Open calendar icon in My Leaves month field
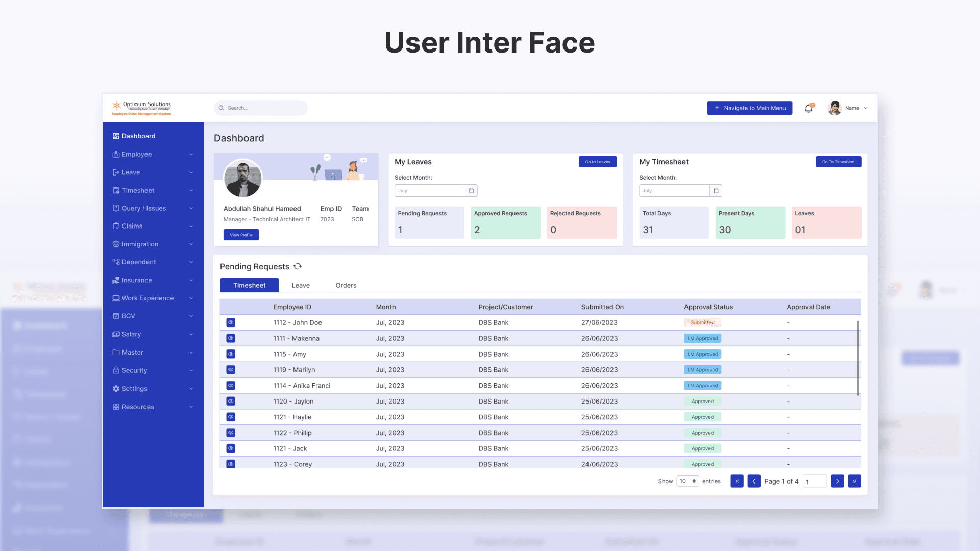Image resolution: width=980 pixels, height=551 pixels. click(471, 191)
